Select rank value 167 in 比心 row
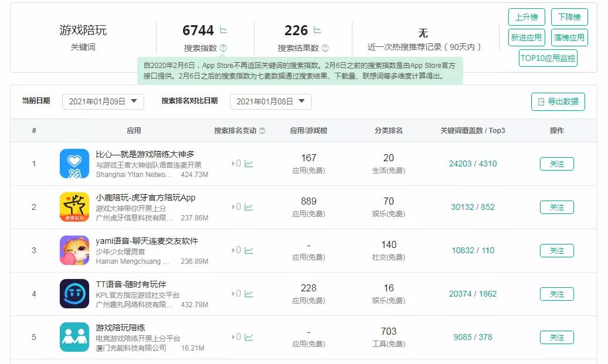Image resolution: width=608 pixels, height=364 pixels. pyautogui.click(x=308, y=158)
